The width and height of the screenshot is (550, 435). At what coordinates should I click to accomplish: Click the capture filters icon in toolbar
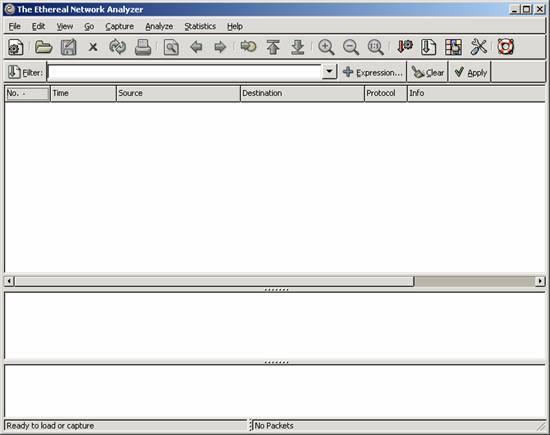pyautogui.click(x=405, y=47)
